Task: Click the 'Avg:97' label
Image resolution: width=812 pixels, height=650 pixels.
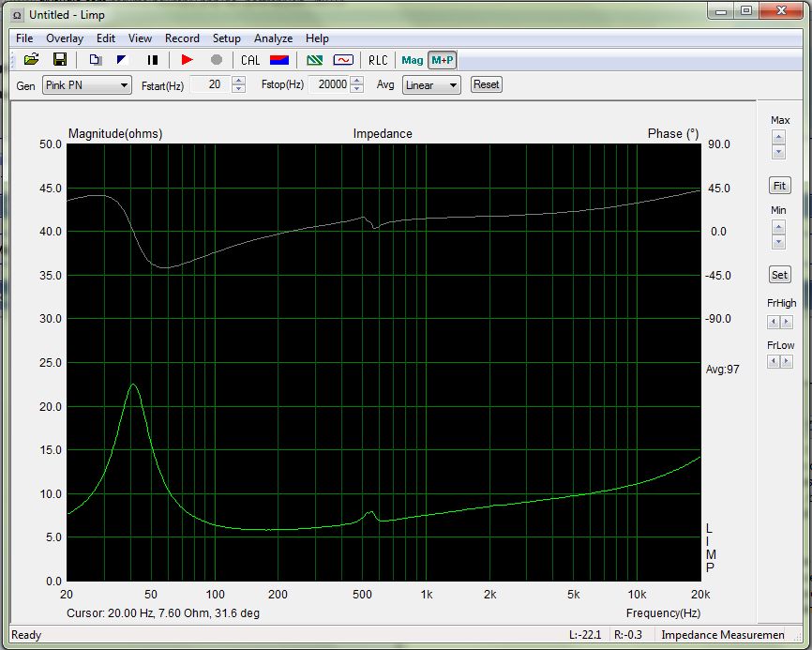Action: [x=722, y=370]
